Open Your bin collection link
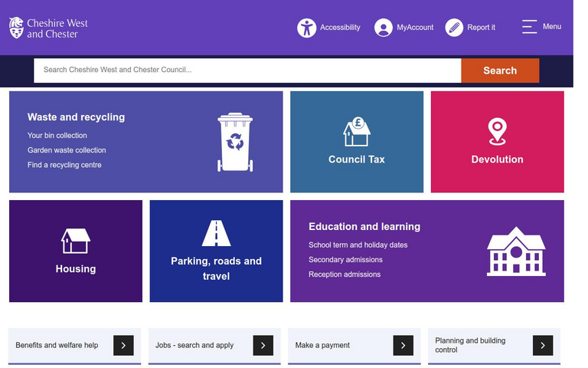The width and height of the screenshot is (588, 368). (57, 136)
